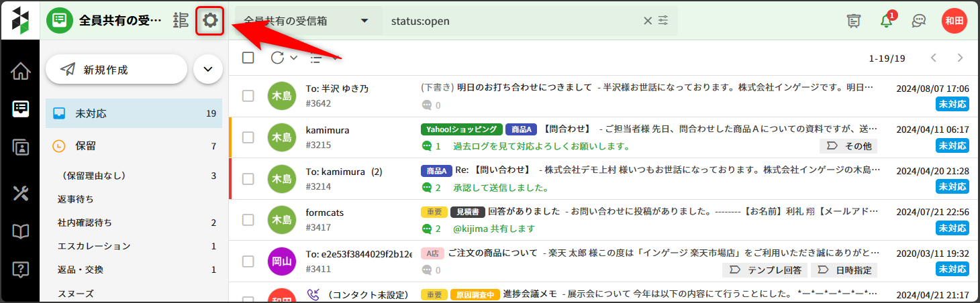Image resolution: width=980 pixels, height=303 pixels.
Task: Click the 新規作成 compose button
Action: pyautogui.click(x=115, y=69)
